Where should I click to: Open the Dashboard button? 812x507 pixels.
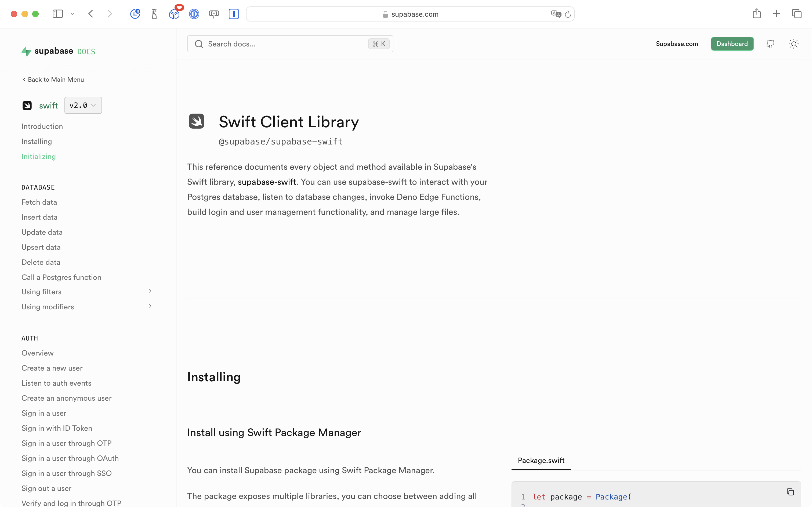[x=732, y=44]
